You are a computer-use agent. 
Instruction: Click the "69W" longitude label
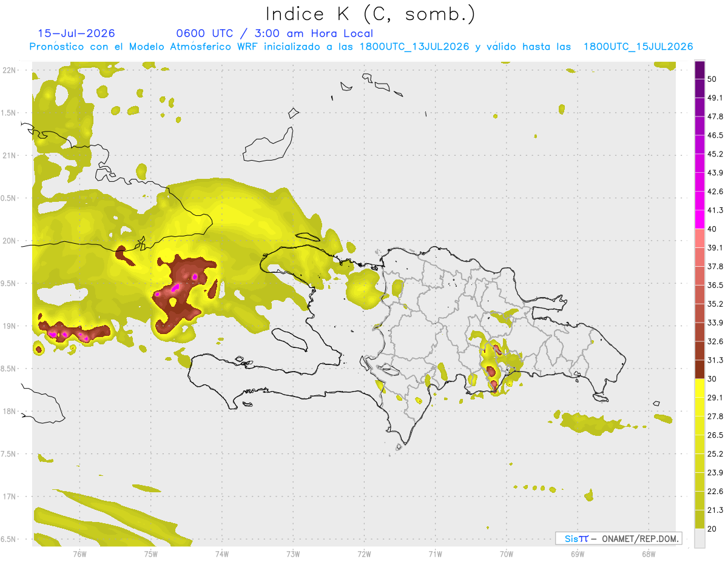click(x=578, y=554)
